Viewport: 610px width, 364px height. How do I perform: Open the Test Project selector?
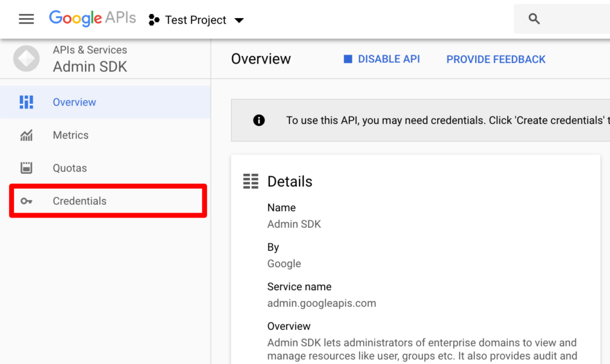[196, 19]
